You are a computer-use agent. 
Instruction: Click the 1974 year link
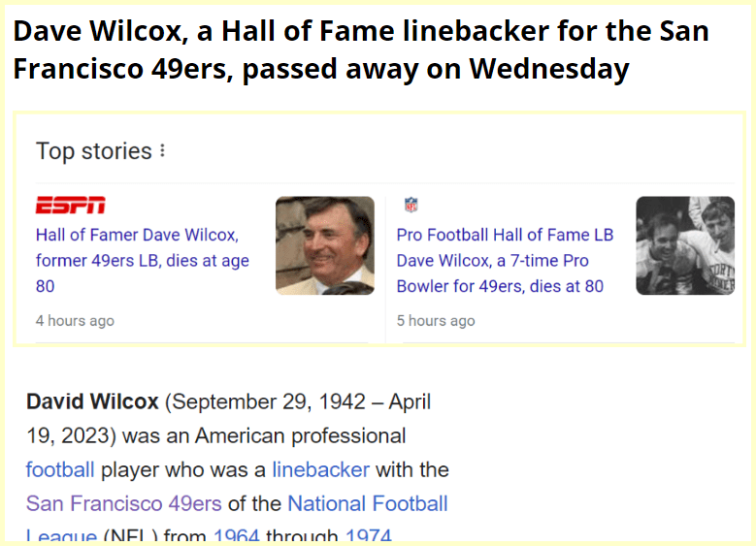point(368,536)
